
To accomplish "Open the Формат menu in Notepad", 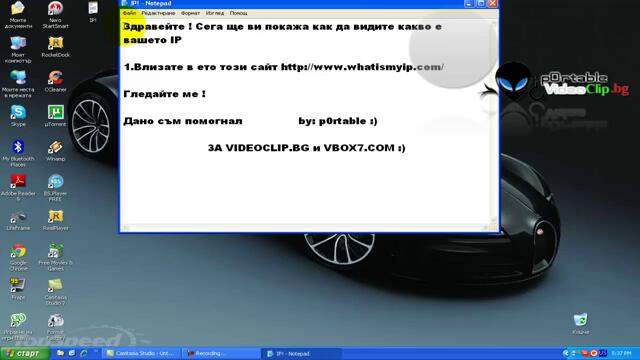I will pos(190,13).
